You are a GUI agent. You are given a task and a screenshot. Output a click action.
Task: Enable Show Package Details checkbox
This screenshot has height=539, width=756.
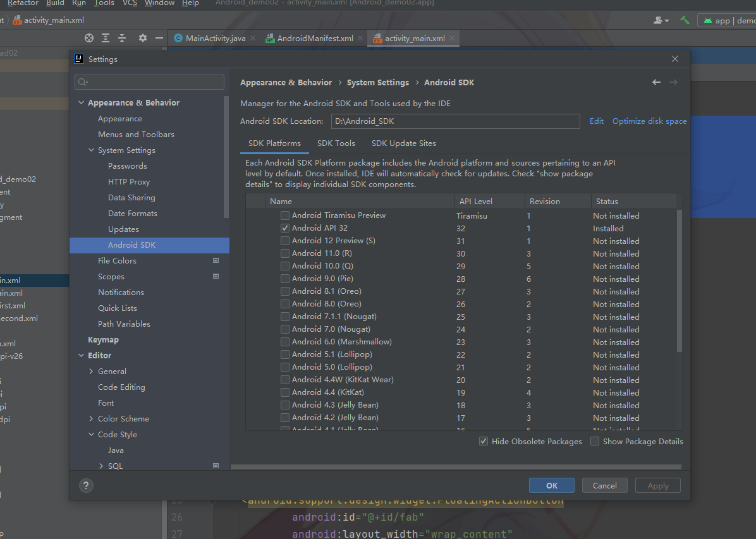(595, 441)
